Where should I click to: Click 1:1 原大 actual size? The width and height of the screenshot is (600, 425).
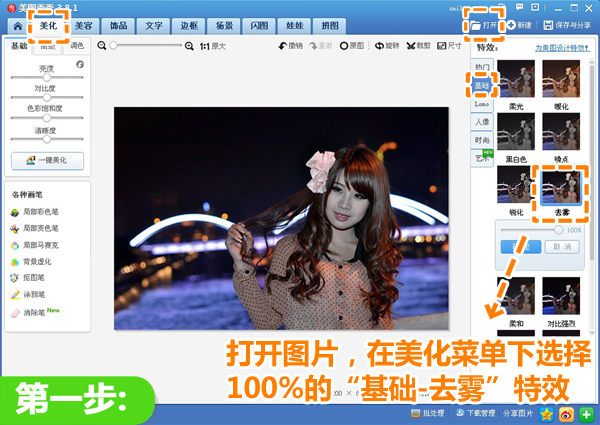click(x=213, y=47)
